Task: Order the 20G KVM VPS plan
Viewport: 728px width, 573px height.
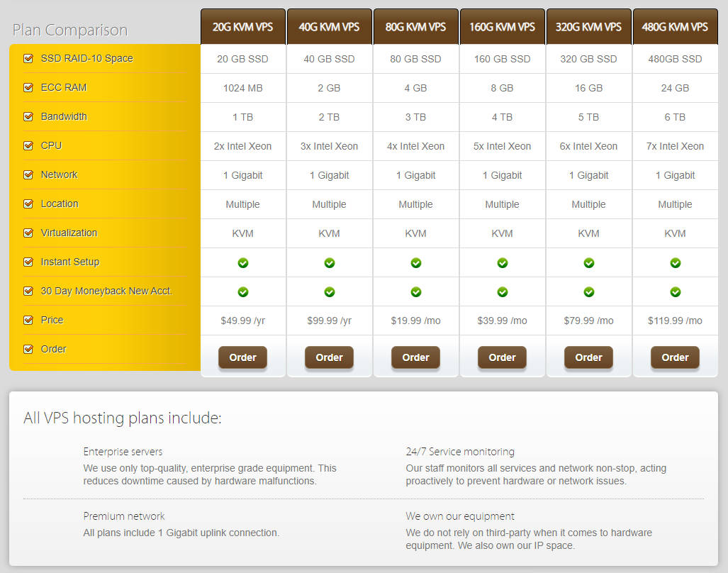Action: pyautogui.click(x=243, y=357)
